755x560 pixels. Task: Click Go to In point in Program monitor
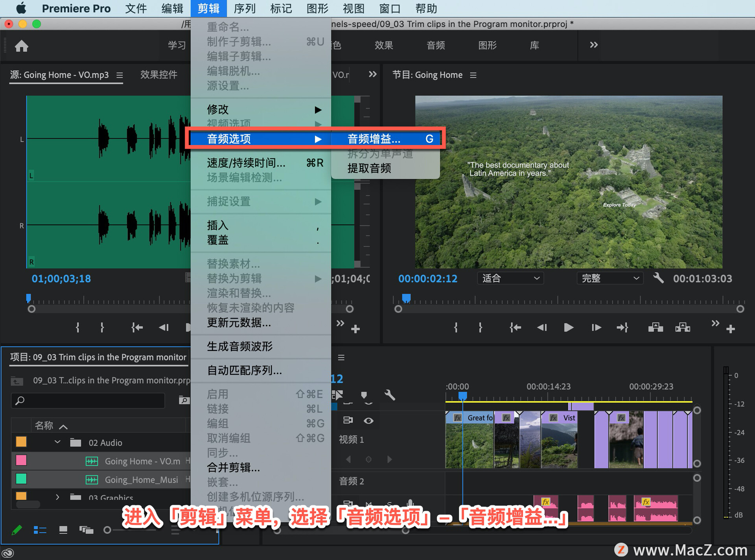(x=515, y=327)
